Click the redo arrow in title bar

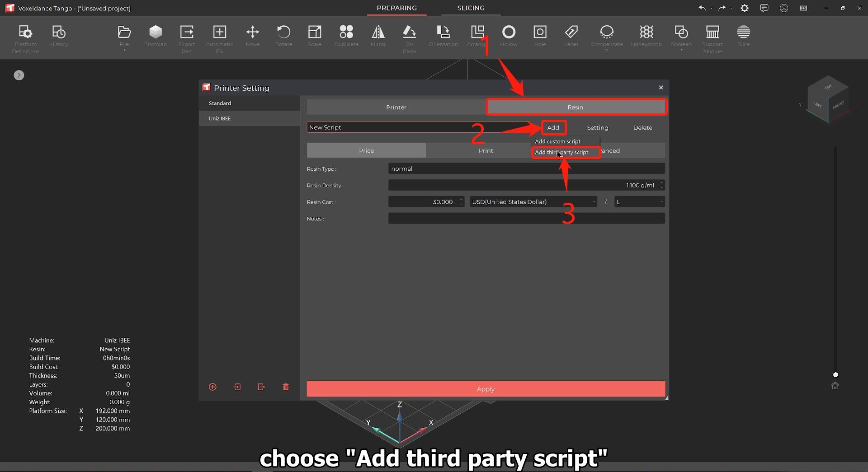[722, 8]
